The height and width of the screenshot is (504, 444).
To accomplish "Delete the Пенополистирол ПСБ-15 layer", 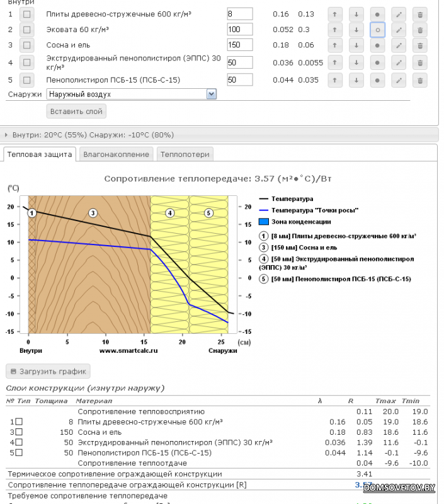I will 420,81.
